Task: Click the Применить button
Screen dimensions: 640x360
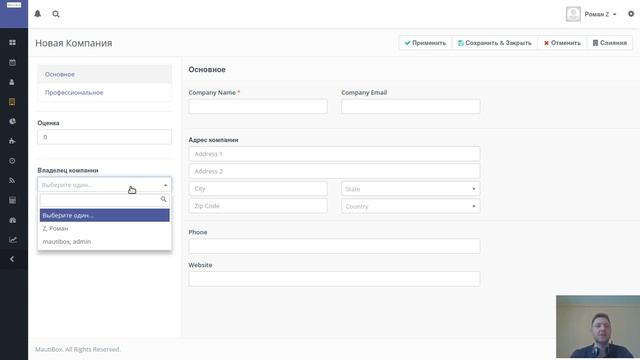Action: click(x=425, y=43)
